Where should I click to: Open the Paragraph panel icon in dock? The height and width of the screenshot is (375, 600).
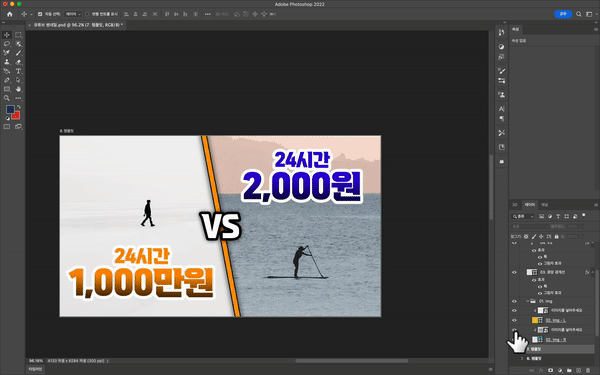(x=501, y=119)
